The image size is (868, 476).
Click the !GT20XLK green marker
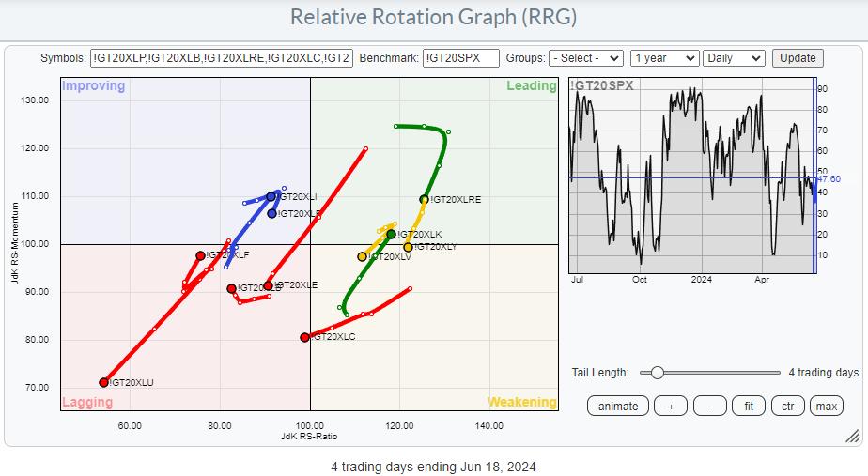point(392,234)
